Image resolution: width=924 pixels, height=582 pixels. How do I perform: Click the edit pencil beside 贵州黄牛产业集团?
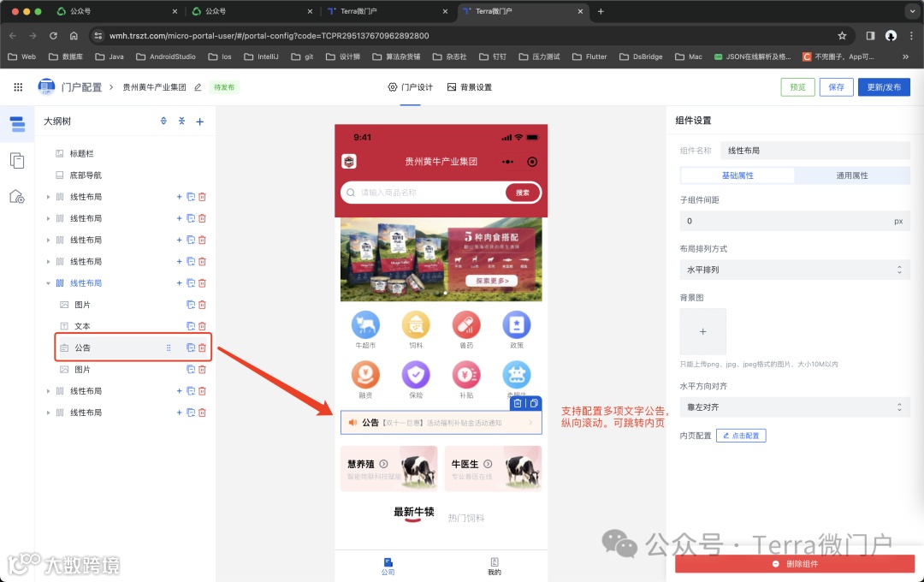point(198,87)
